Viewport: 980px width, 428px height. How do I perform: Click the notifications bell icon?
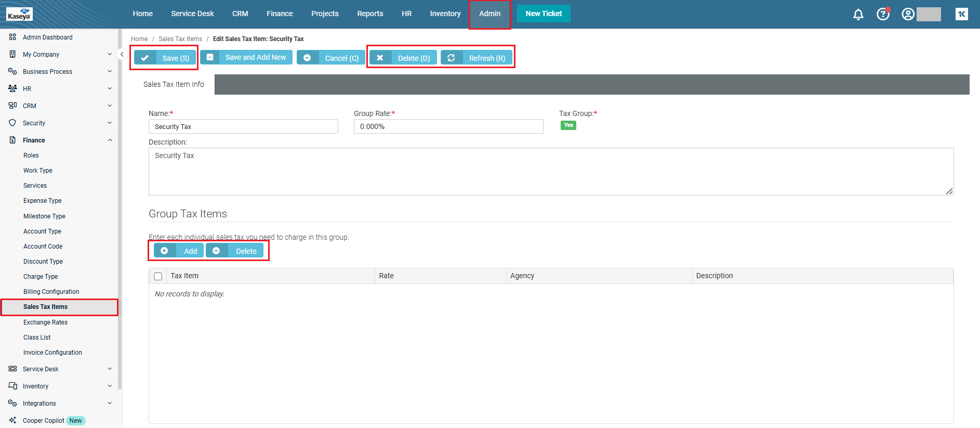858,15
